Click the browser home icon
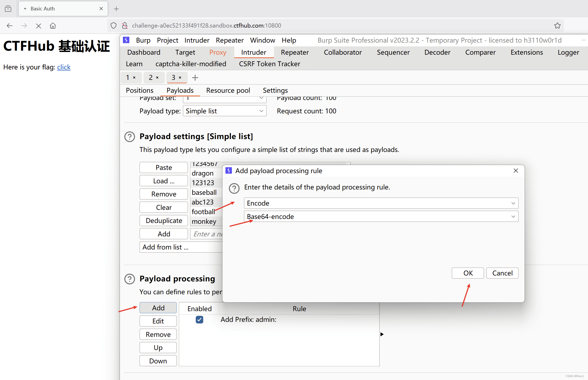588x380 pixels. click(53, 26)
